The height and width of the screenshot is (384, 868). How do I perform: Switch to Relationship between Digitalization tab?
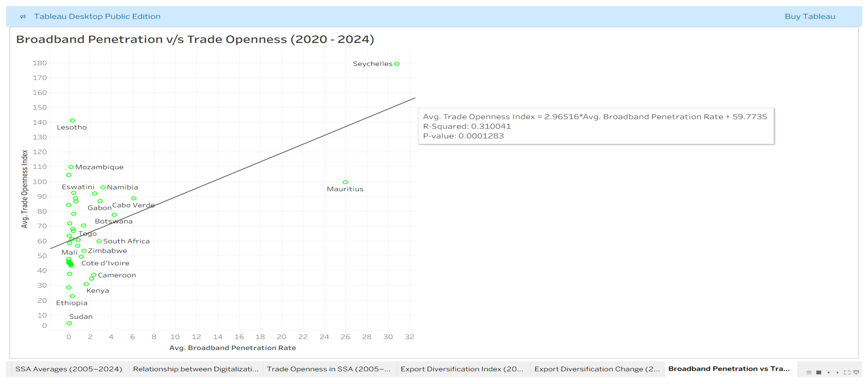click(x=195, y=369)
